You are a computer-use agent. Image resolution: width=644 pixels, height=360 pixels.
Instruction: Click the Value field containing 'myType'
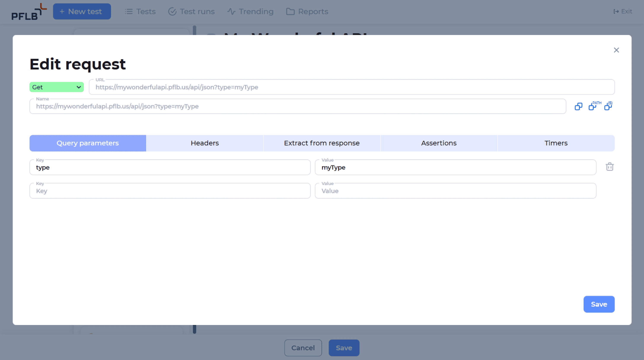click(456, 167)
